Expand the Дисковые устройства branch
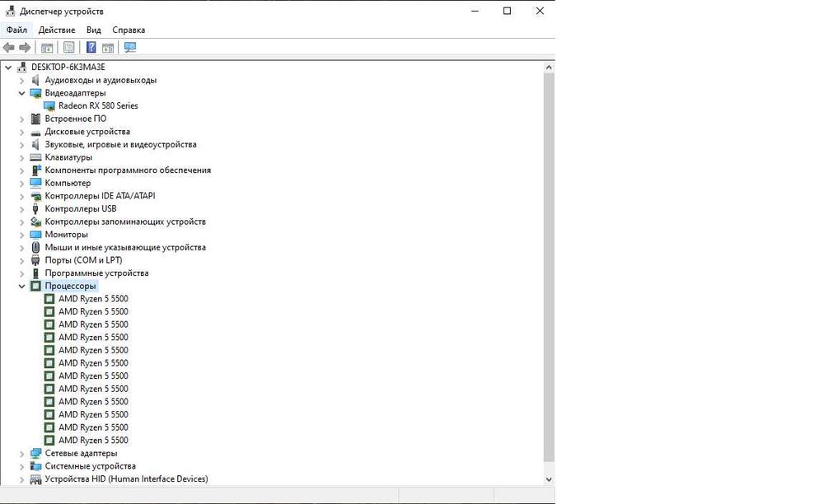 click(21, 132)
